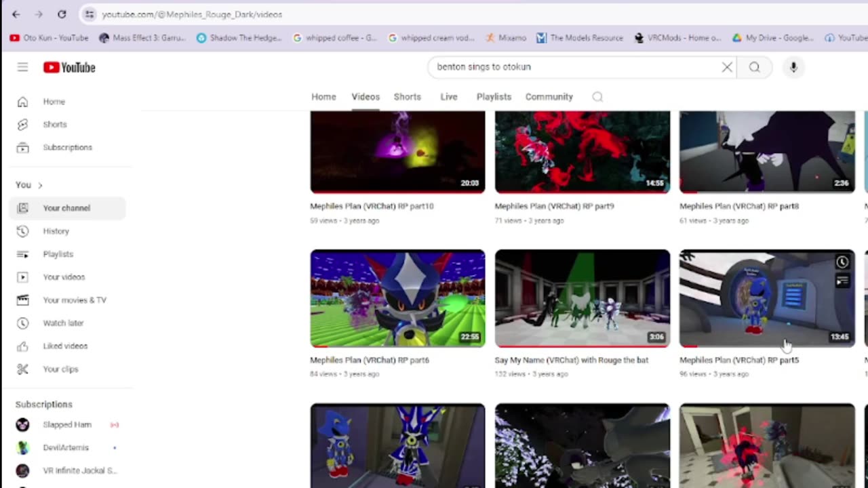Open Shorts in sidebar

point(67,125)
